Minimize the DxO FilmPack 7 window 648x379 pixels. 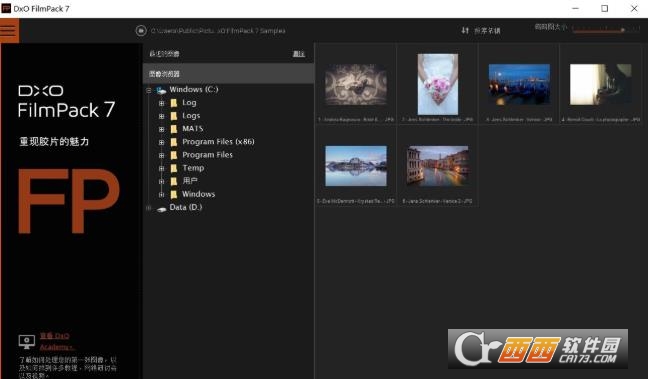click(575, 8)
